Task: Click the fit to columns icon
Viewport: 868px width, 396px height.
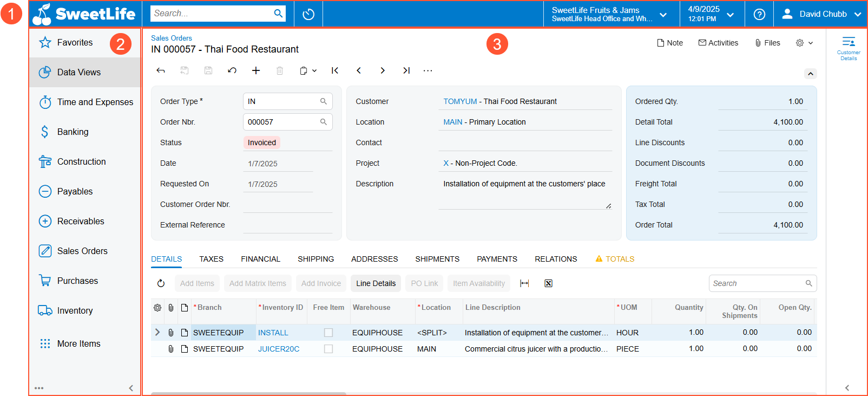Action: (x=524, y=283)
